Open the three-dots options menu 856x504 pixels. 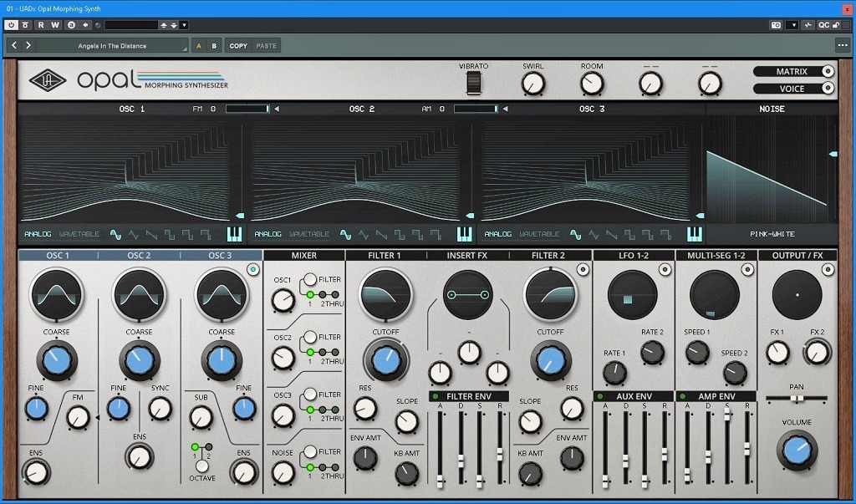842,45
